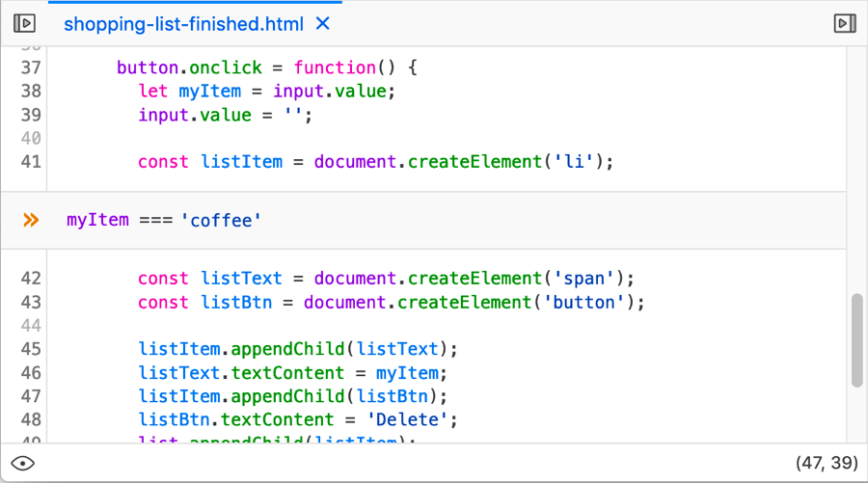Close the shopping-list-finished.html tab
Viewport: 868px width, 483px height.
[x=323, y=23]
